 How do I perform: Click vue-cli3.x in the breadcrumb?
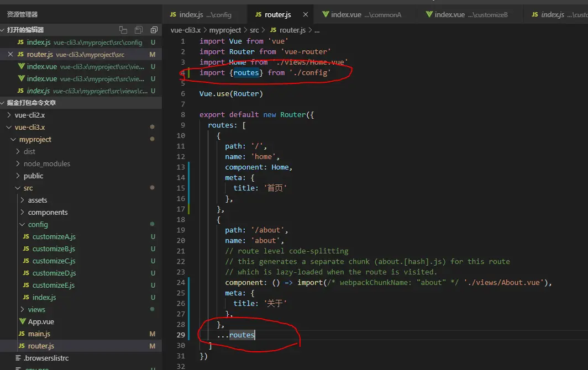tap(186, 30)
